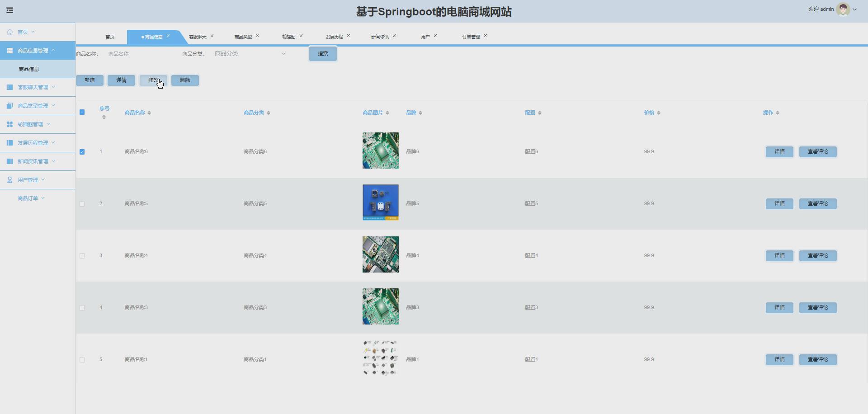Check the checkbox for 商品名称5 row
Screen dimensions: 868x414
[x=82, y=204]
